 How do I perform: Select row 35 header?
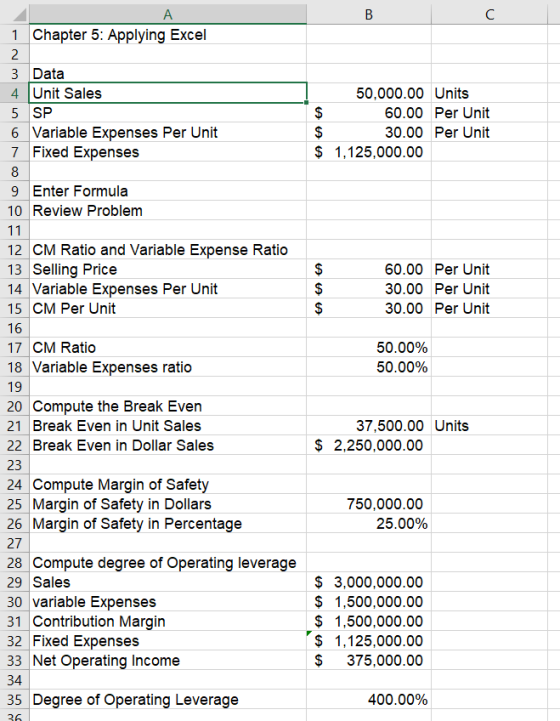click(15, 699)
